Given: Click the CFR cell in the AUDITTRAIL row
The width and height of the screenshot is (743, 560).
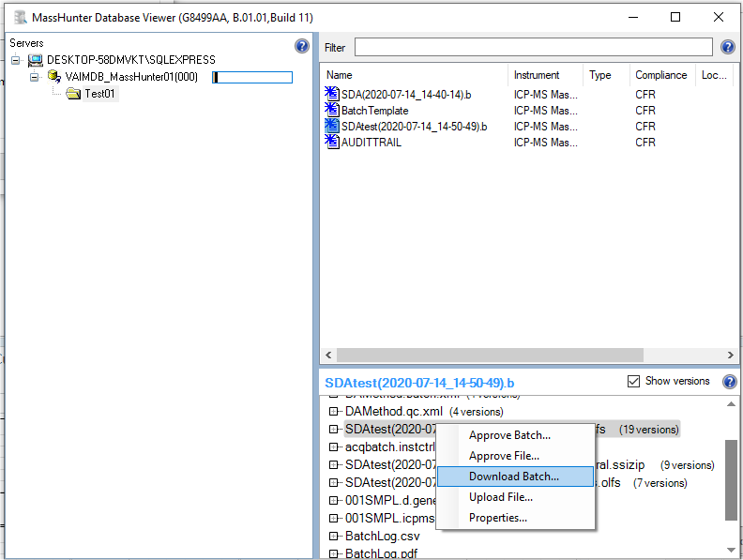Looking at the screenshot, I should [x=644, y=143].
